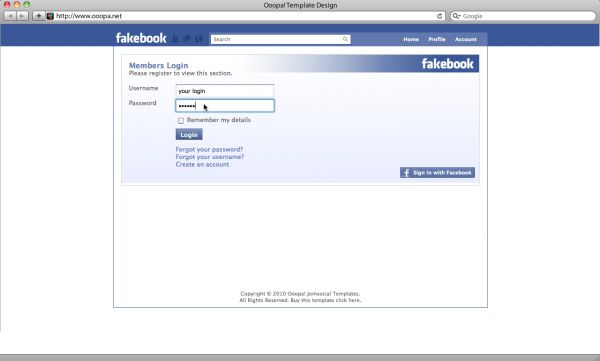The width and height of the screenshot is (600, 361).
Task: Click the green zoom window button
Action: click(x=26, y=5)
